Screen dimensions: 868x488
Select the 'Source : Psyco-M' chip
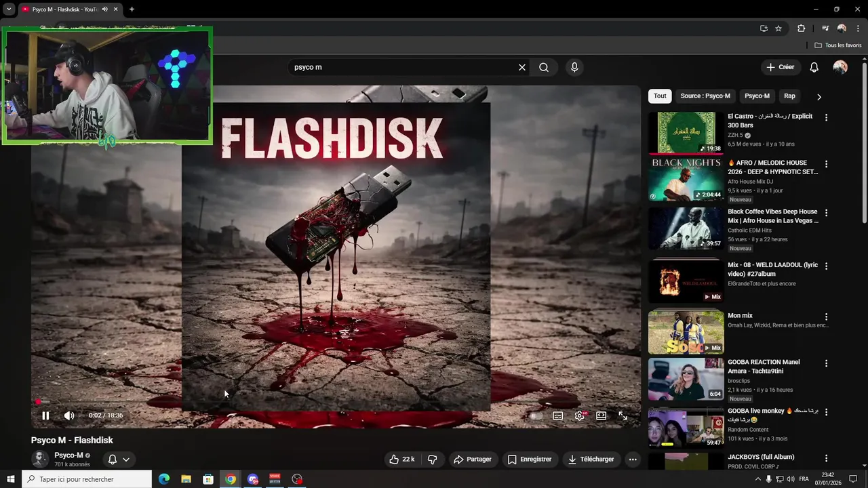705,96
